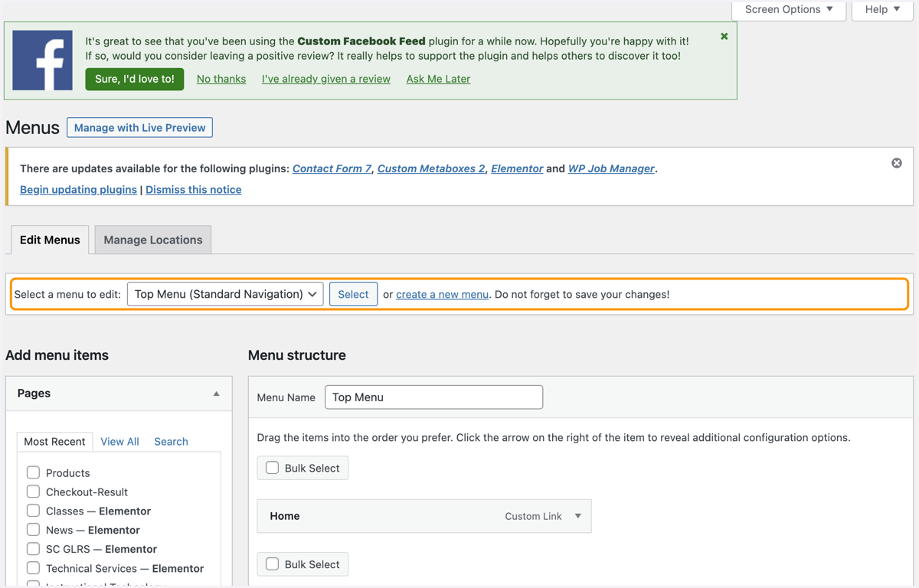Screen dimensions: 919x588
Task: Open the Most Recent pages tab
Action: point(54,442)
